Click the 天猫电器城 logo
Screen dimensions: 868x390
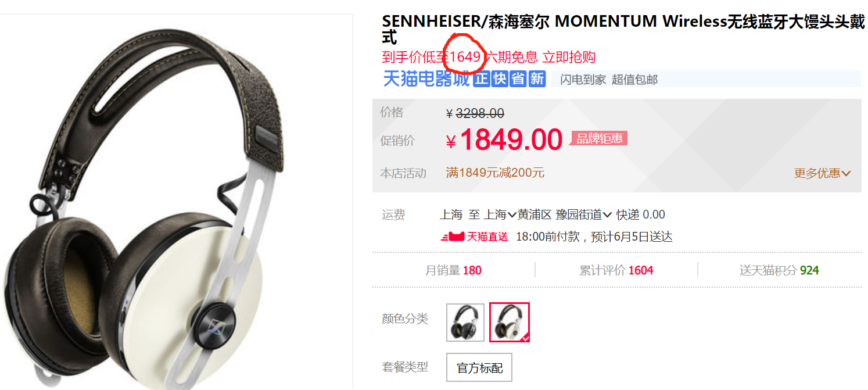point(426,79)
